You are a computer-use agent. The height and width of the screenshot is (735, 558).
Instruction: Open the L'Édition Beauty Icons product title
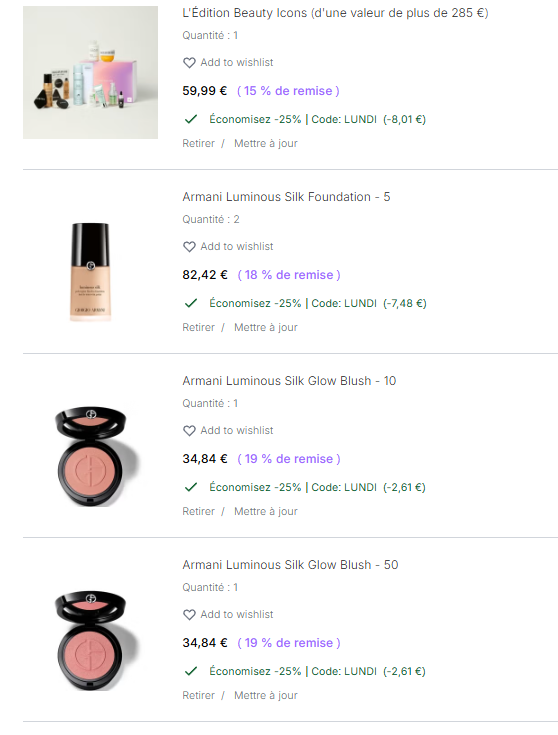[x=335, y=13]
